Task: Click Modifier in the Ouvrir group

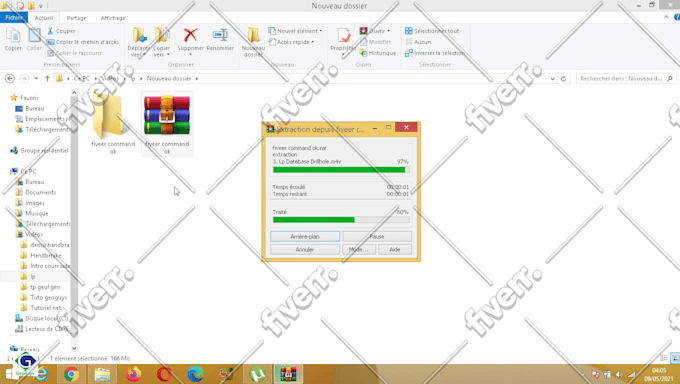Action: click(376, 42)
